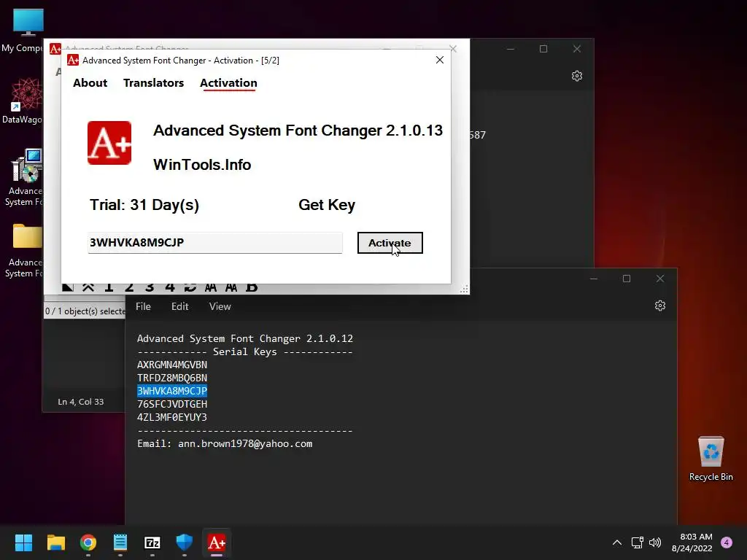Open the Edit menu in front Notepad
The image size is (747, 560).
[179, 307]
